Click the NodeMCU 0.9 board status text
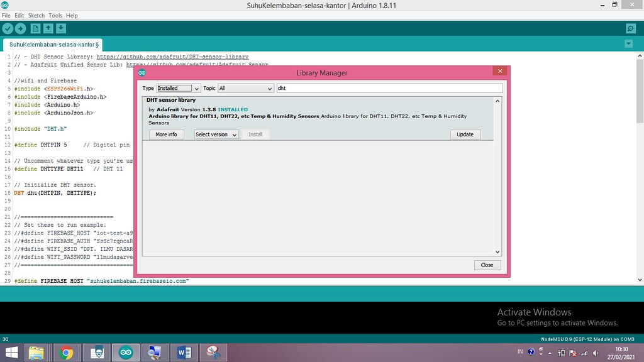Viewport: 644px width, 362px height. pos(587,339)
